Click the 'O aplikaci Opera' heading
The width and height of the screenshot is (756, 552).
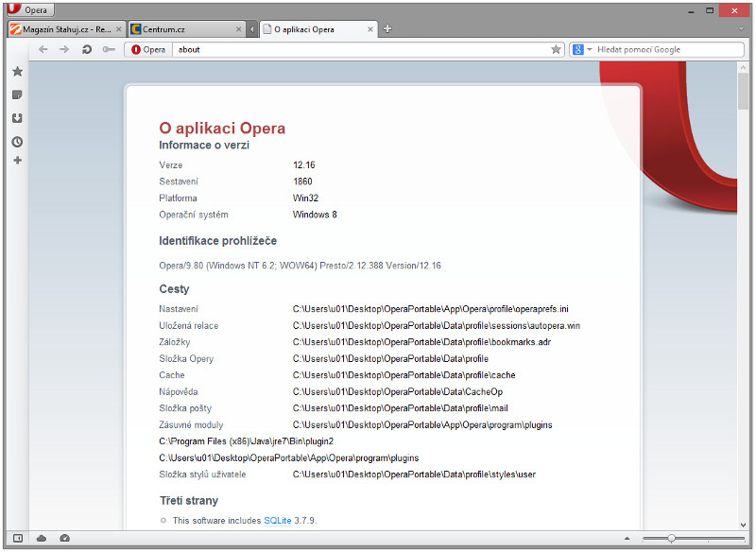[222, 129]
